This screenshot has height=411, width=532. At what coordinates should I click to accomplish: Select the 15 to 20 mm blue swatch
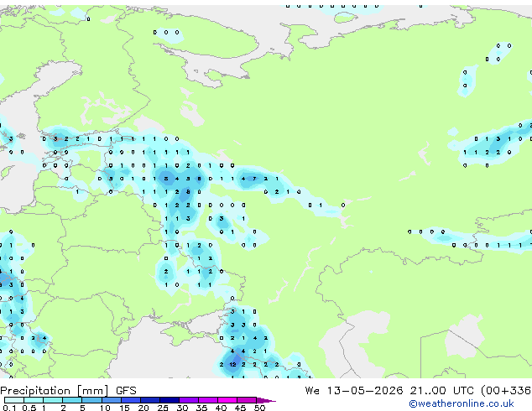point(130,400)
